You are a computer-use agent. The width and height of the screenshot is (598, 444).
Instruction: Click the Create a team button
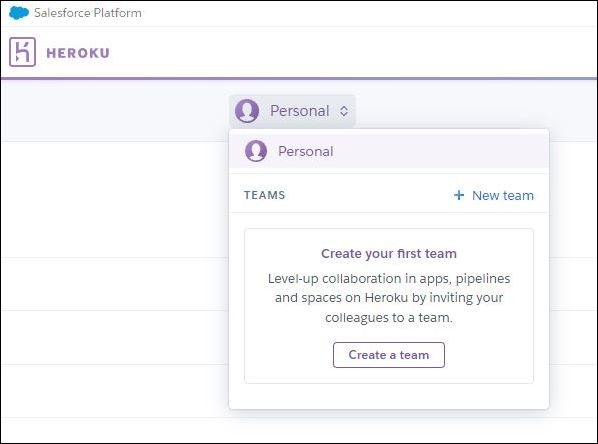pos(389,355)
